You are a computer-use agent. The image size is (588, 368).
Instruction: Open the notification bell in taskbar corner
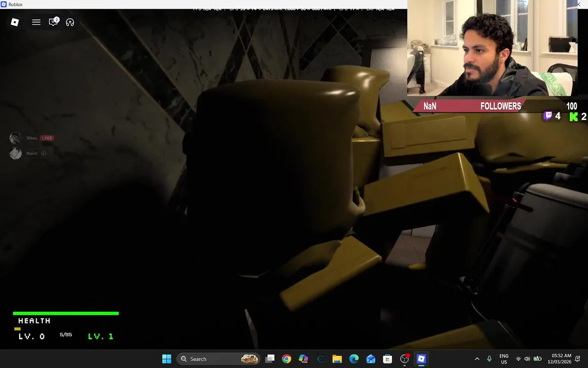578,359
